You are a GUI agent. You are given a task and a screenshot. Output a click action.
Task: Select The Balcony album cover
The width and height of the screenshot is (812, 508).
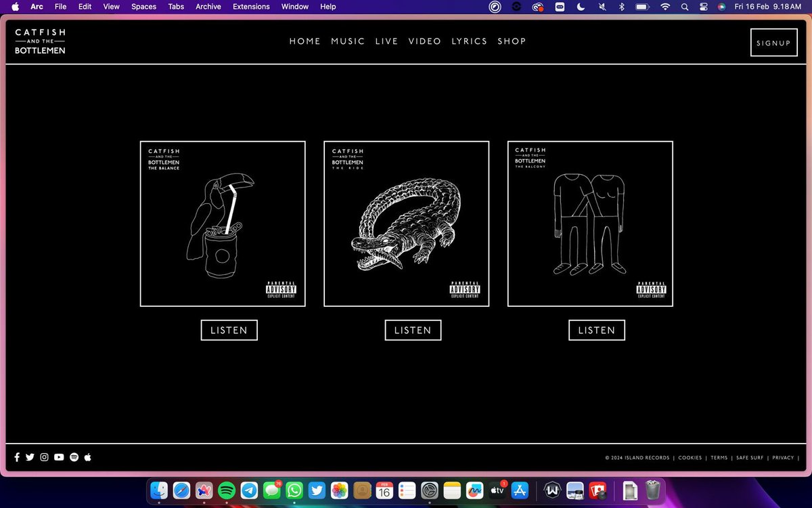point(590,224)
